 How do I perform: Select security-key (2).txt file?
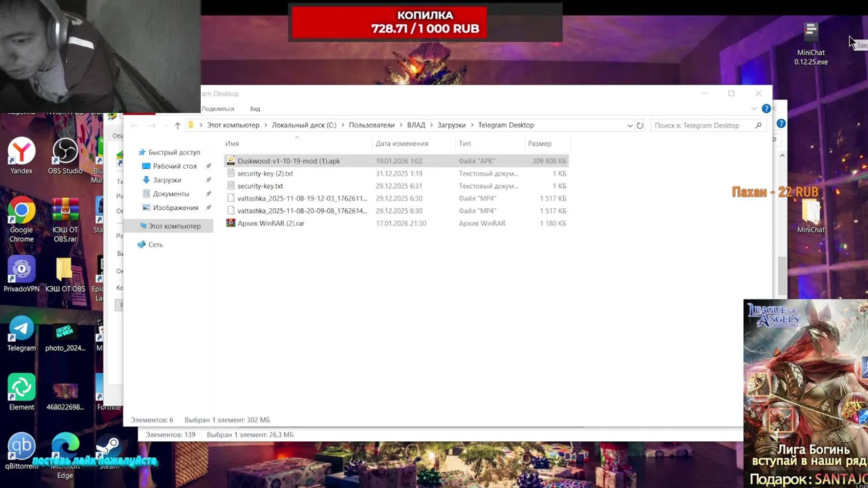pos(397,174)
